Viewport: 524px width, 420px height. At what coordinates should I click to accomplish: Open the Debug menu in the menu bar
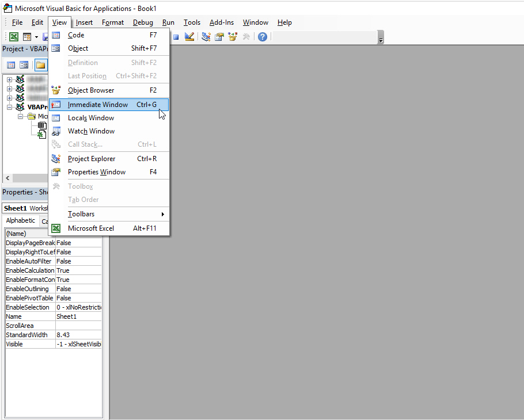point(143,22)
